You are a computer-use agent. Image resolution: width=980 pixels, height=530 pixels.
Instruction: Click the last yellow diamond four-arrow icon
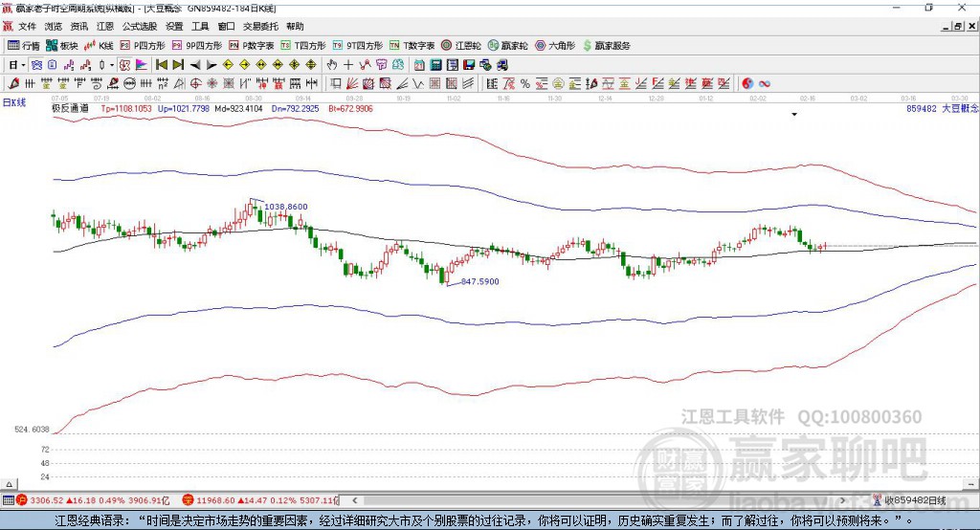pos(311,65)
